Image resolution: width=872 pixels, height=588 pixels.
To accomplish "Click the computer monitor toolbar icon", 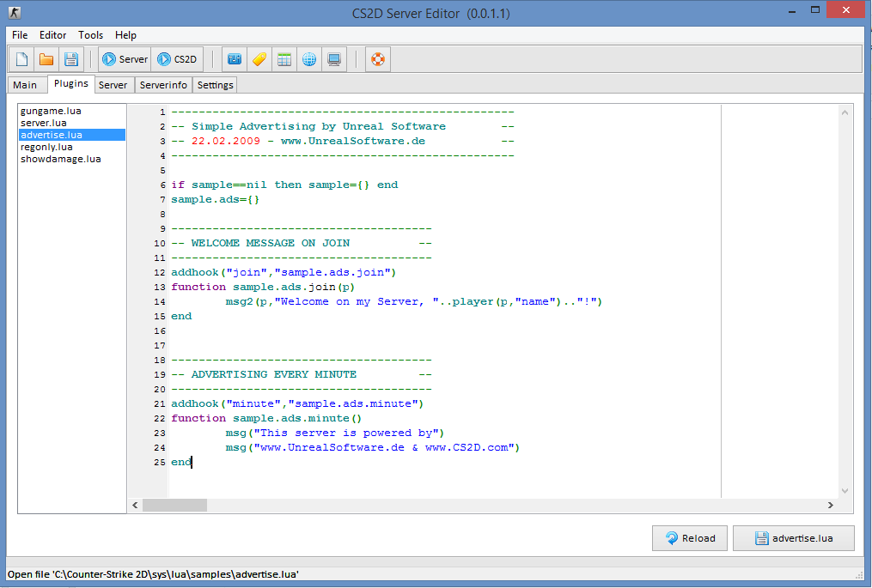I will point(334,59).
